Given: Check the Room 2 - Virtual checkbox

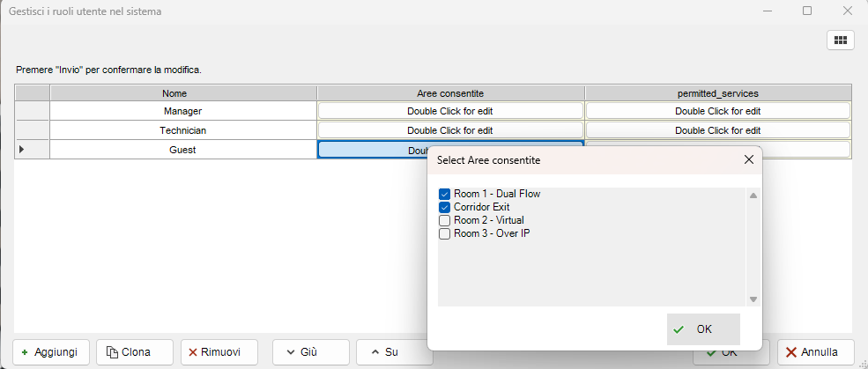Looking at the screenshot, I should coord(445,220).
